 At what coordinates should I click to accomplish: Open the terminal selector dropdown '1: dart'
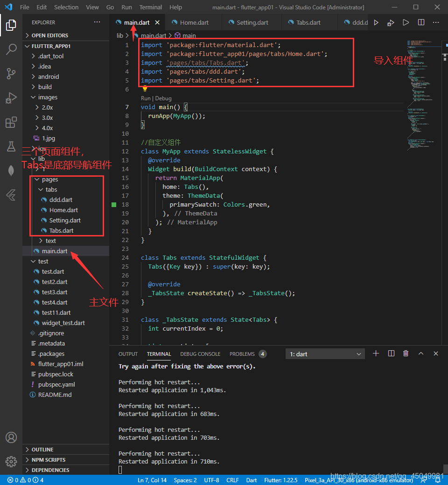point(325,354)
